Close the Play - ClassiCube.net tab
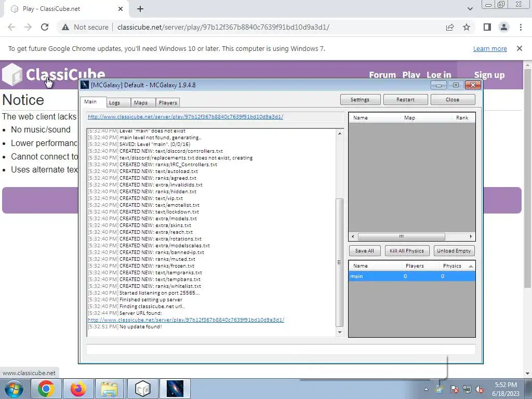The height and width of the screenshot is (399, 532). pyautogui.click(x=121, y=9)
